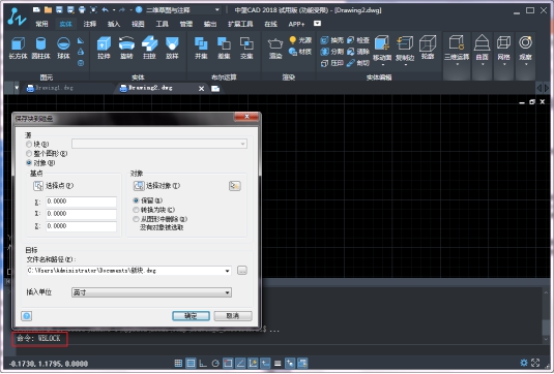Open the ribbon minimize dropdown after APP+
Viewport: 554px width, 374px height.
coord(317,23)
